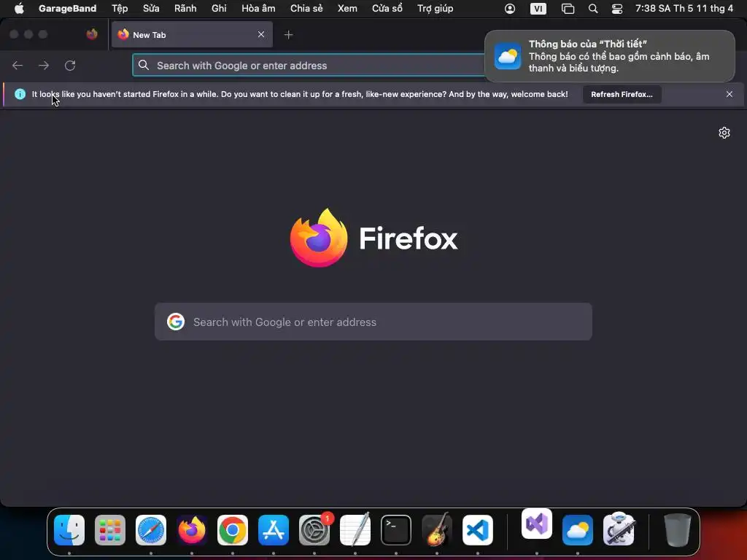Launch Safari from the Dock
747x560 pixels.
coord(151,530)
